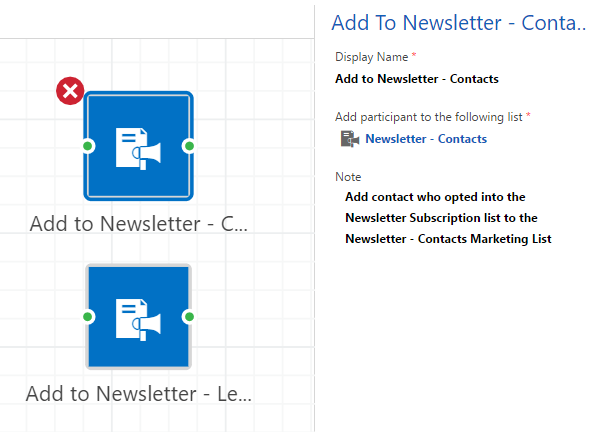Screen dimensions: 591x432
Task: Click megaphone document icon inside Contacts tile
Action: pos(138,148)
